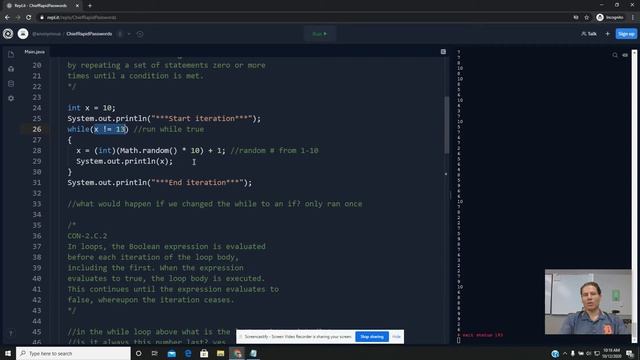Select the Main.java tab
640x360 pixels.
point(34,52)
